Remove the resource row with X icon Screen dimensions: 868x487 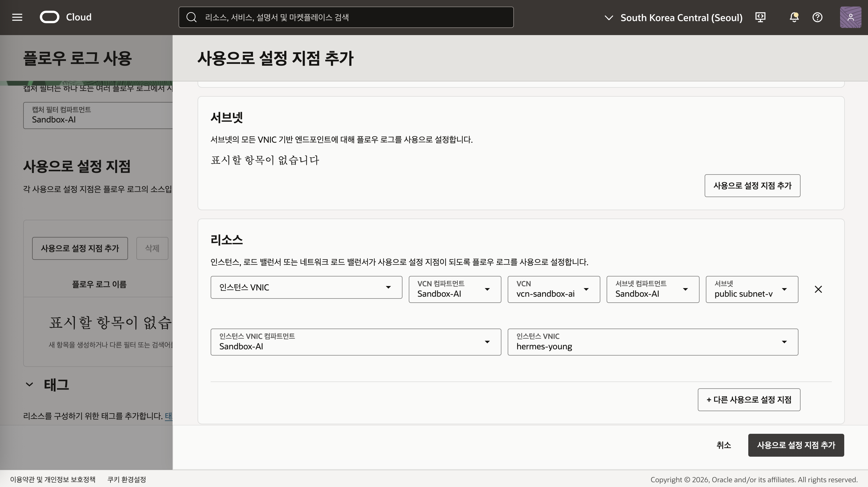coord(818,289)
